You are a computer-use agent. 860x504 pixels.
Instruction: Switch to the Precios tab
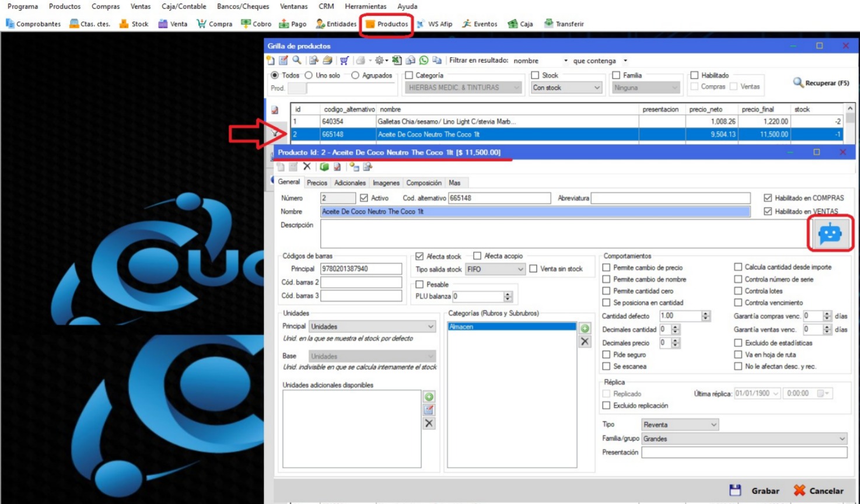pyautogui.click(x=317, y=183)
